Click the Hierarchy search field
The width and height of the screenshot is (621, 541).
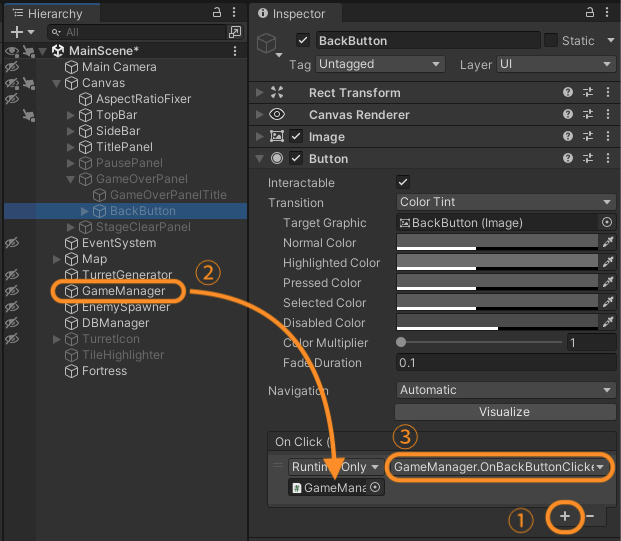click(137, 32)
